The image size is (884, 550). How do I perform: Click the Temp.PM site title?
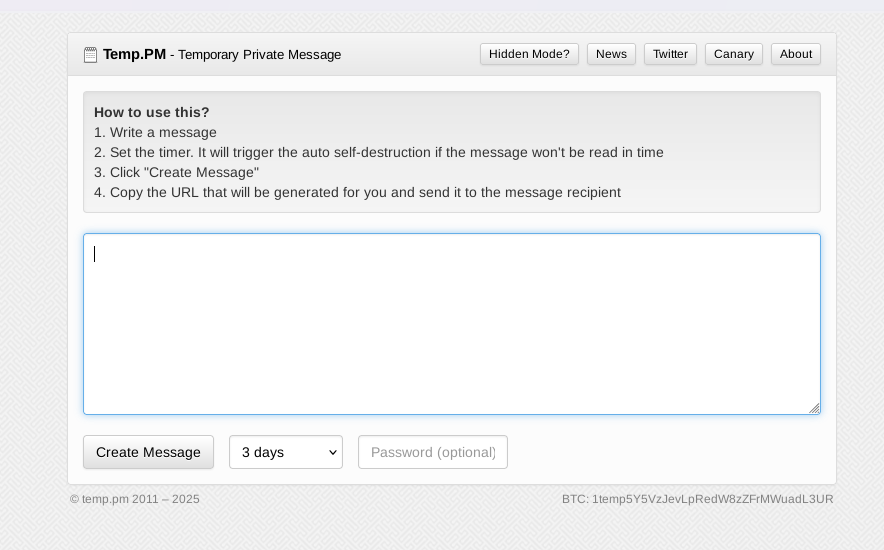click(x=134, y=54)
